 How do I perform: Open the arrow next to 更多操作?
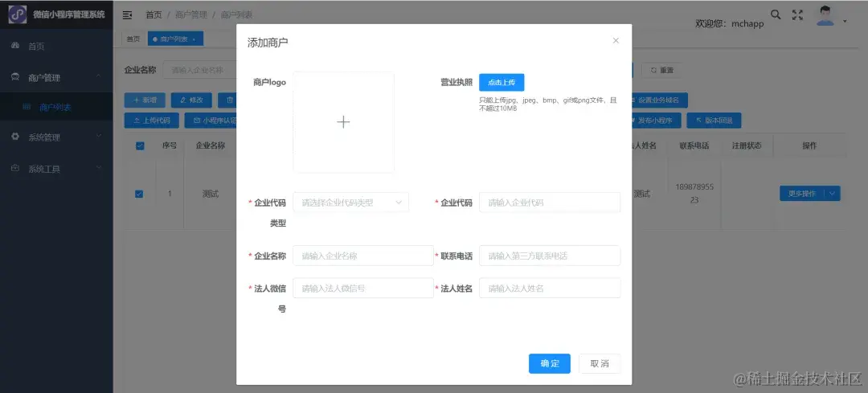point(833,194)
